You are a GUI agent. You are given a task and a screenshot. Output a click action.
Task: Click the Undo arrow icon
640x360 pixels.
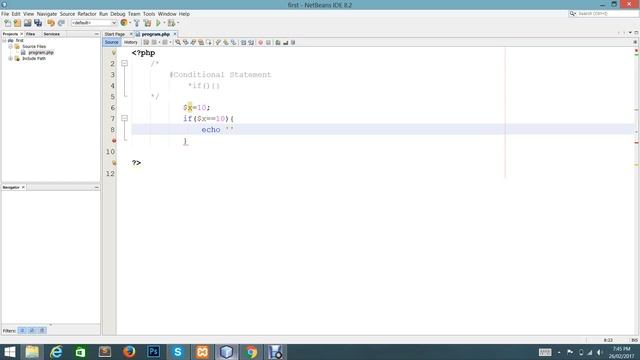click(x=51, y=23)
